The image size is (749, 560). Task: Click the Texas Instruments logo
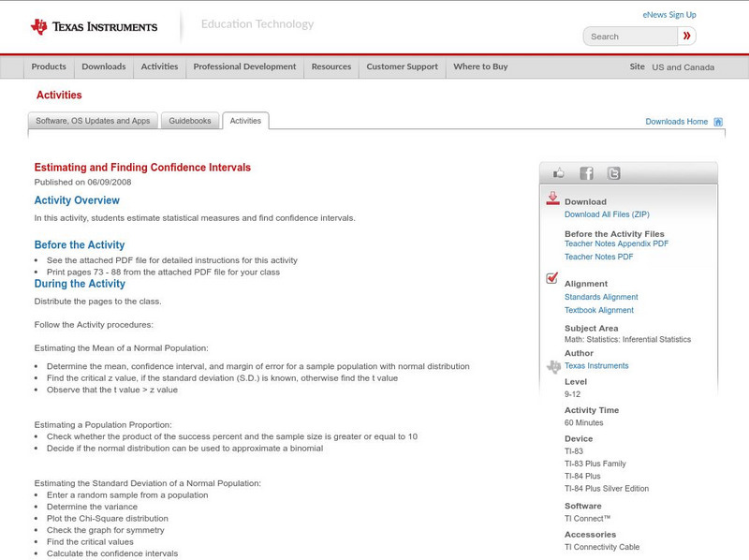95,26
